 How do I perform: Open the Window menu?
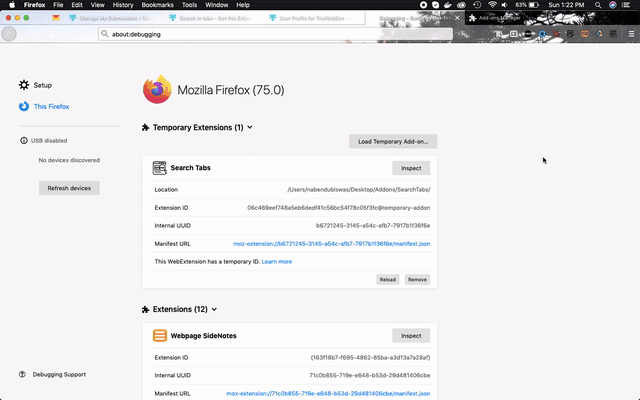coord(217,5)
